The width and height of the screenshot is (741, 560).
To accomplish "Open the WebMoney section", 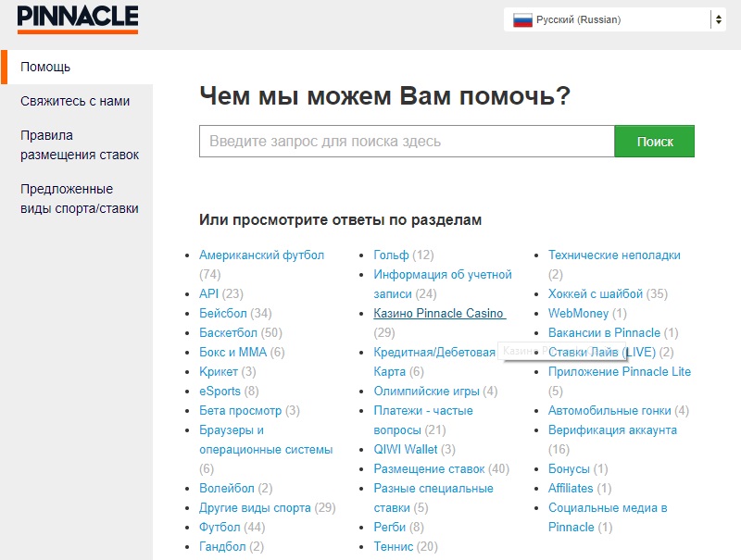I will (578, 313).
